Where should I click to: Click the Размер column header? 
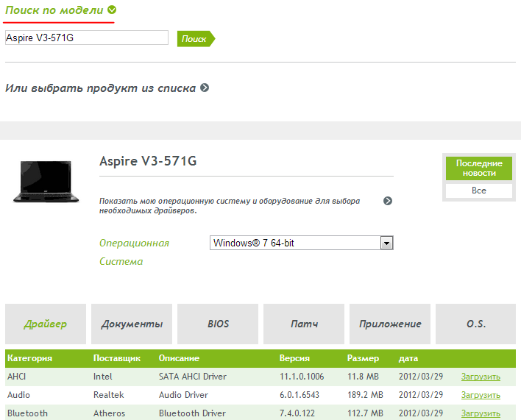coord(363,358)
